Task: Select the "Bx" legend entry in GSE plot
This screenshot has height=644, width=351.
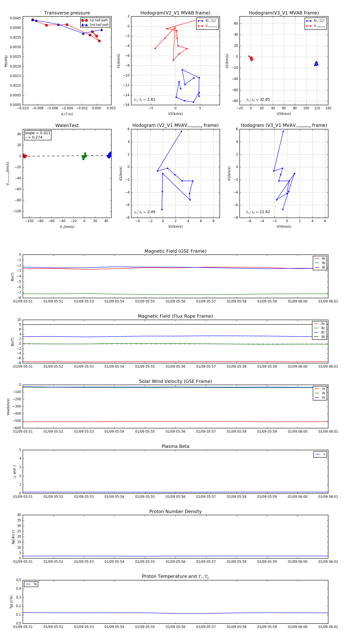Action: 320,259
